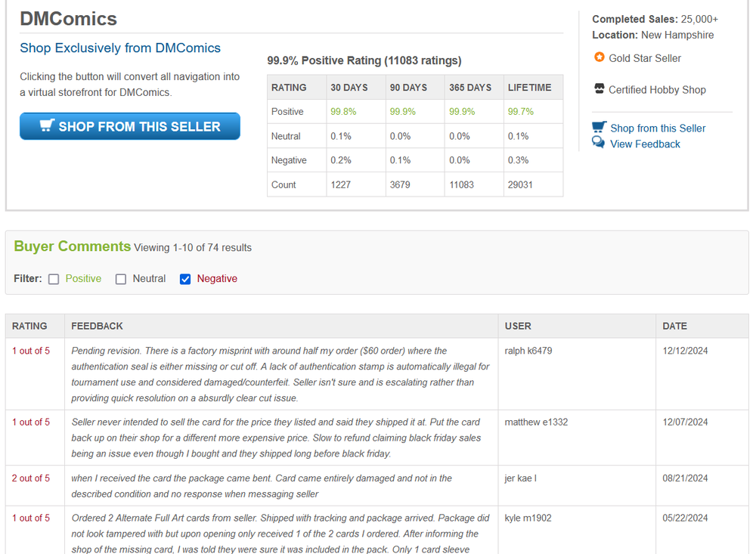Click the Certified Hobby Shop storefront icon

599,88
